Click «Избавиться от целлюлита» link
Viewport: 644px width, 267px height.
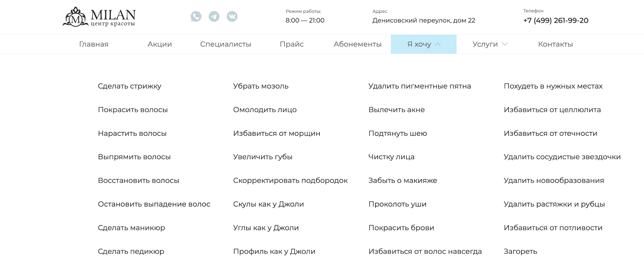(552, 110)
